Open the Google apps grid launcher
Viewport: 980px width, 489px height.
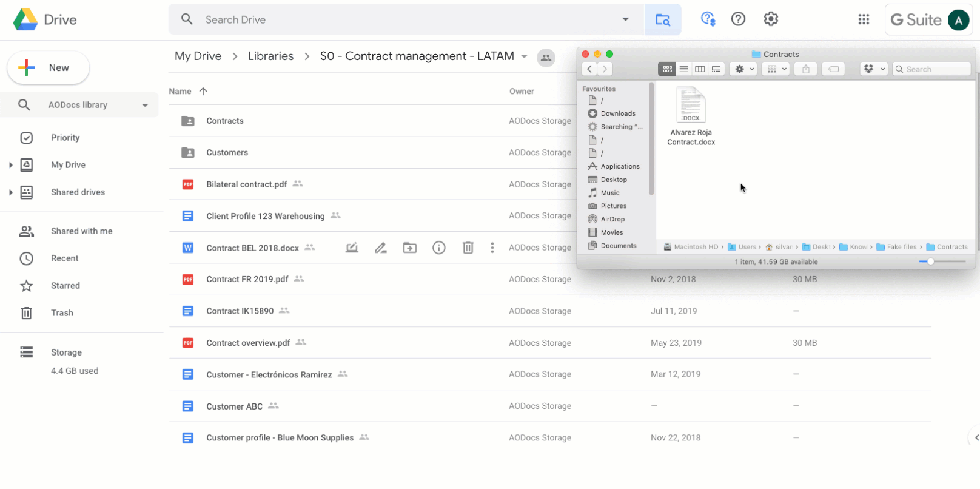[x=864, y=19]
